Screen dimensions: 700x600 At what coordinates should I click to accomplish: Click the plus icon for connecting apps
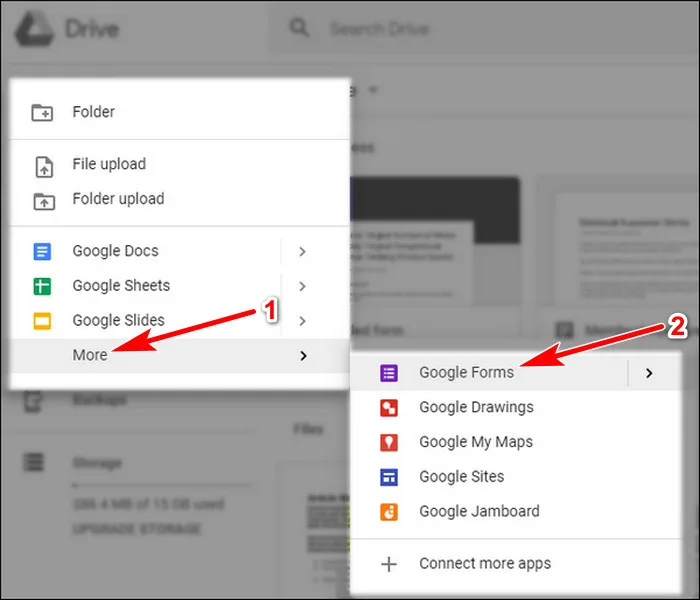point(389,564)
